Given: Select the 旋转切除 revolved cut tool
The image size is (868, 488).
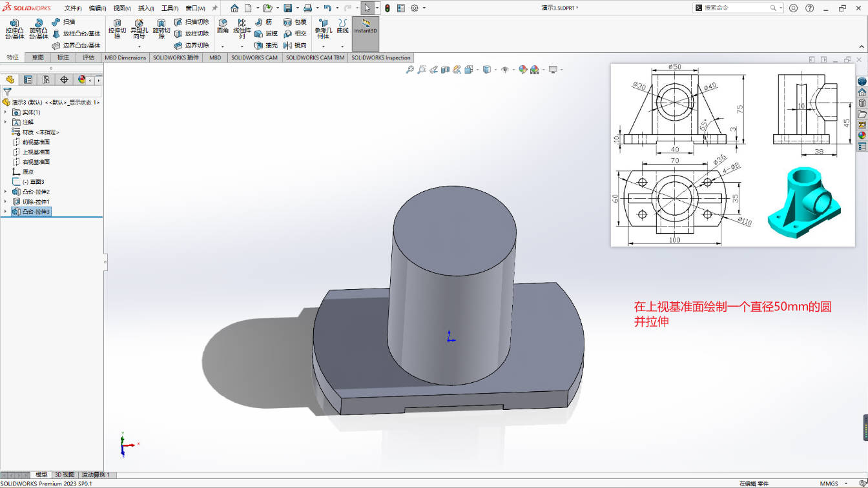Looking at the screenshot, I should (161, 29).
